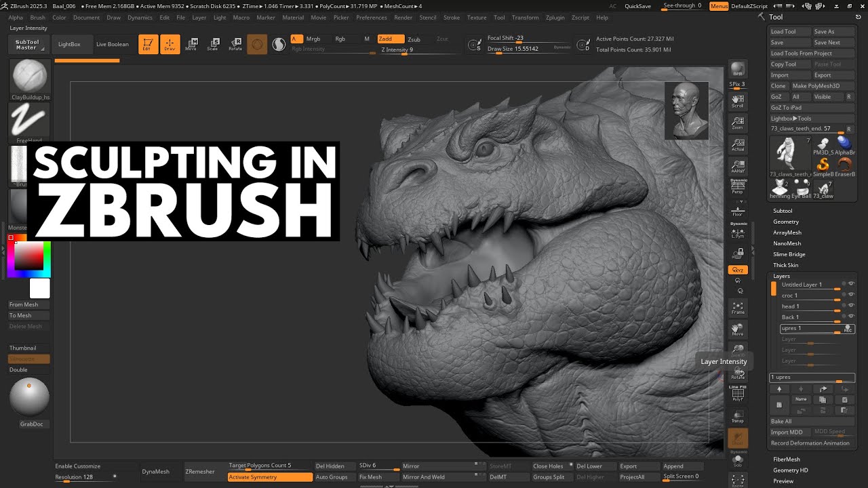This screenshot has width=868, height=488.
Task: Select the Draw mode button
Action: click(170, 45)
